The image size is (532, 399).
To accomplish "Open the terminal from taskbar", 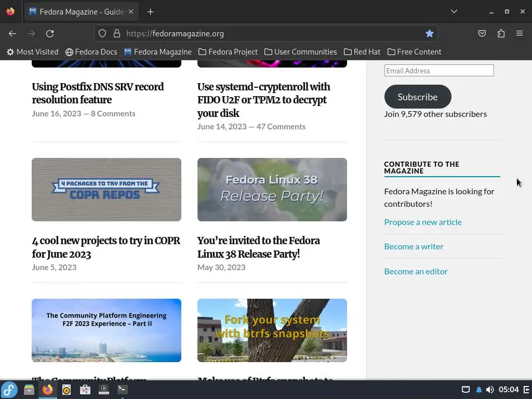I will coord(122,390).
